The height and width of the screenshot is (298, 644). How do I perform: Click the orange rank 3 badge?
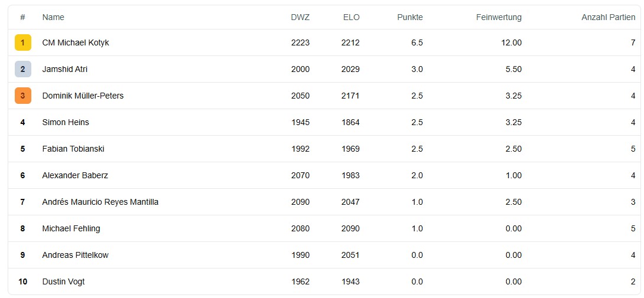click(x=22, y=96)
